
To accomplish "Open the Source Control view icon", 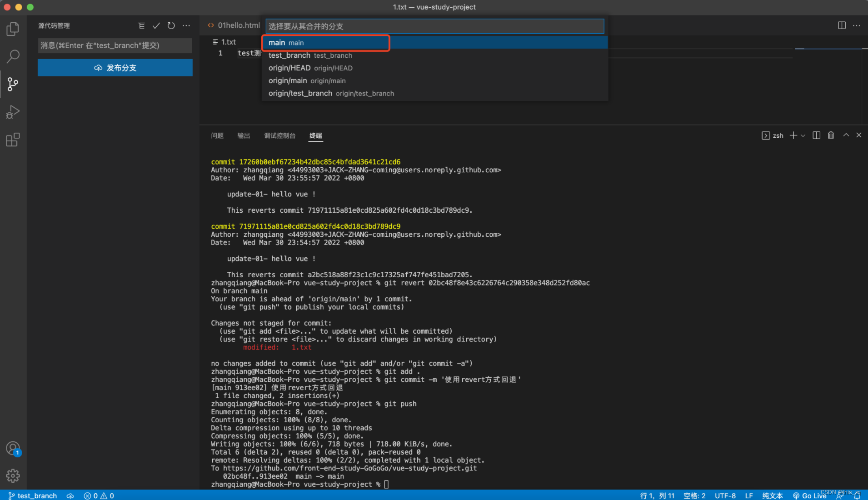I will pos(13,84).
